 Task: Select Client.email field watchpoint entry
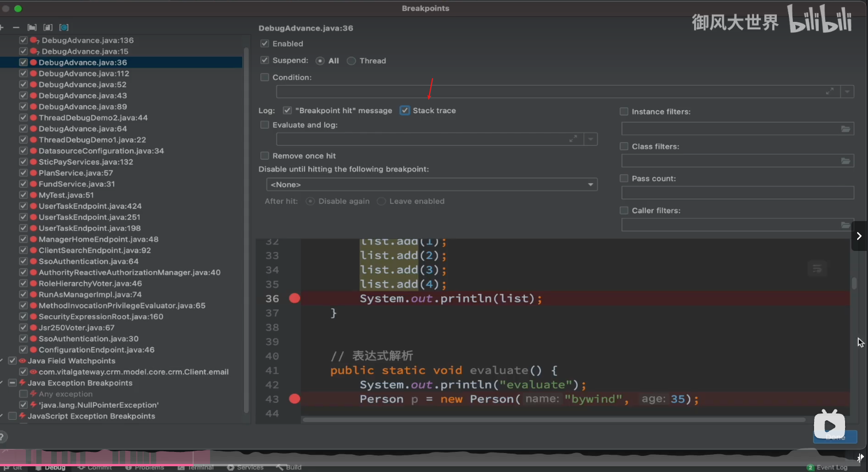pos(134,372)
